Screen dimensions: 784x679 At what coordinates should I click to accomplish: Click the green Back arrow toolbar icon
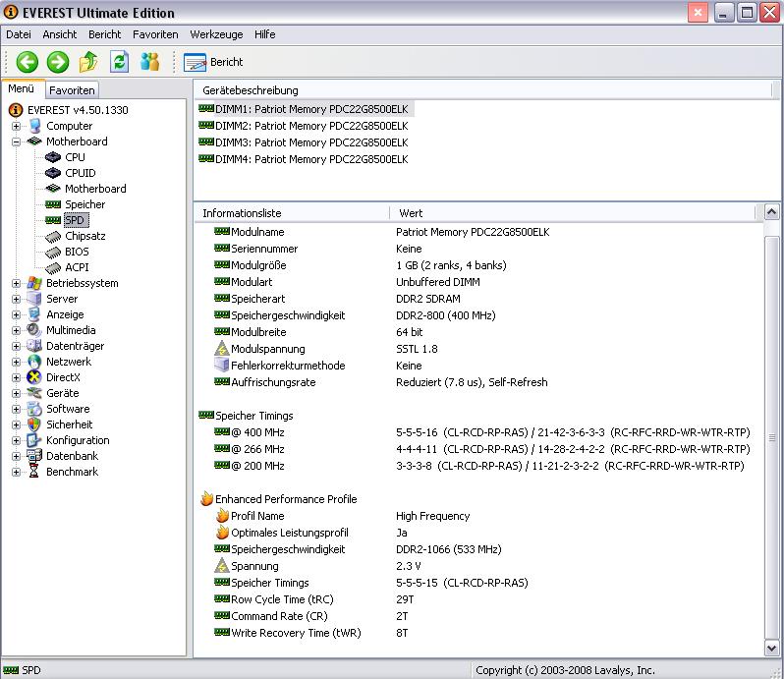click(27, 62)
